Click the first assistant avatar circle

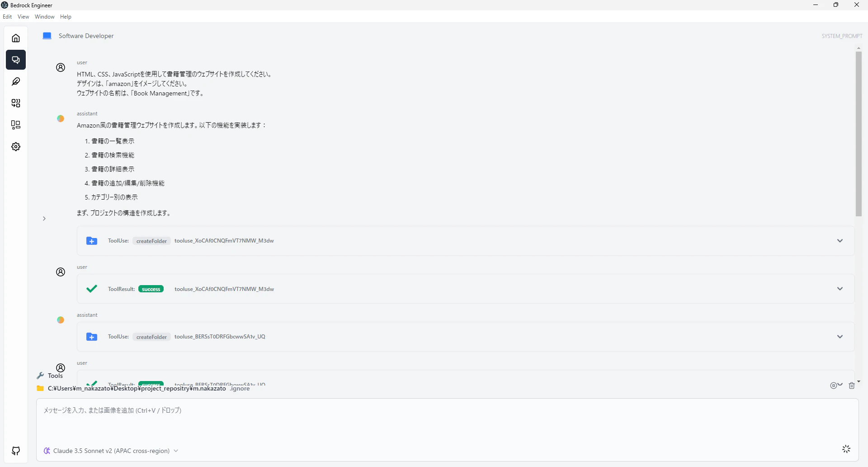pyautogui.click(x=61, y=119)
